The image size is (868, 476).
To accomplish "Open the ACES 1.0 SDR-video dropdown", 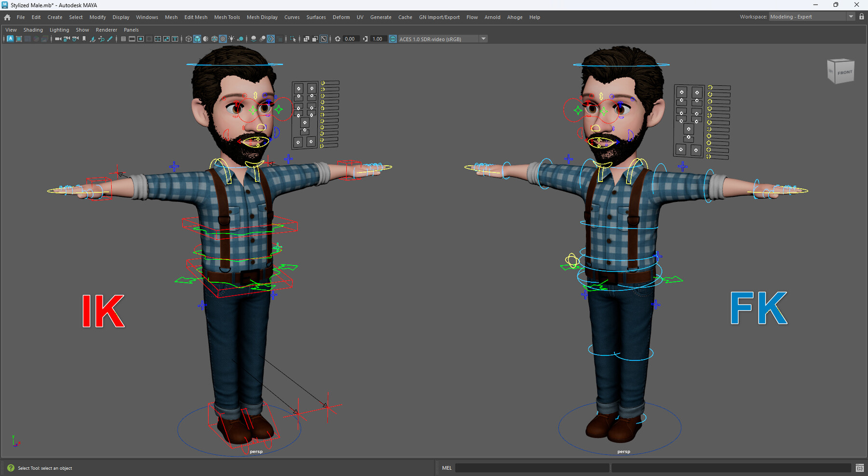I will (x=483, y=39).
